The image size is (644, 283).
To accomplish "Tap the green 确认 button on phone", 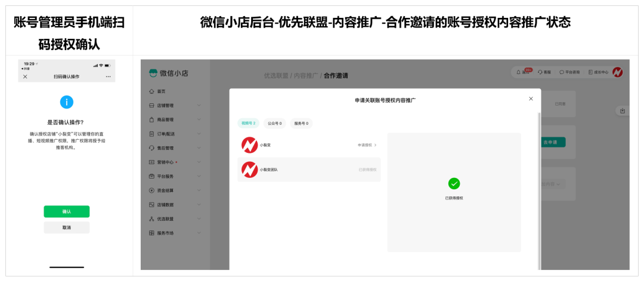I will coord(67,211).
